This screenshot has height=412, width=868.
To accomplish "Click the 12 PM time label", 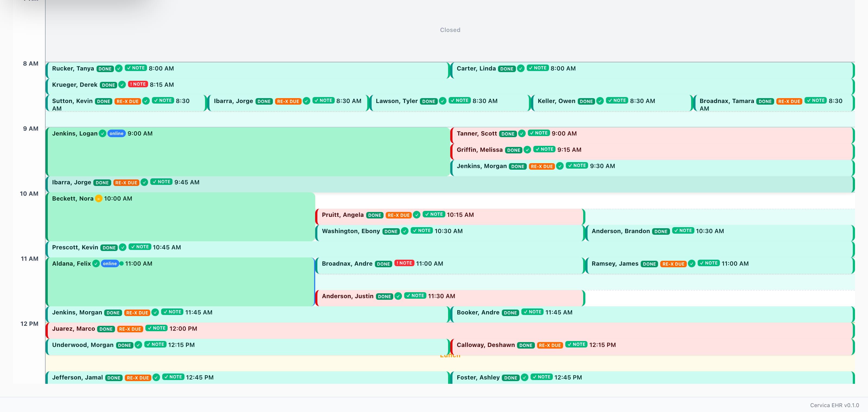I will (x=29, y=324).
